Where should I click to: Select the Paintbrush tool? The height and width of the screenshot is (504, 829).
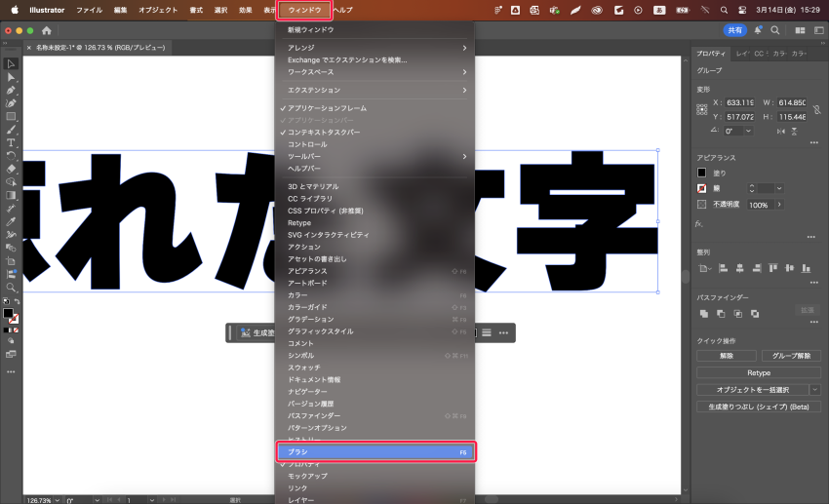[x=11, y=130]
